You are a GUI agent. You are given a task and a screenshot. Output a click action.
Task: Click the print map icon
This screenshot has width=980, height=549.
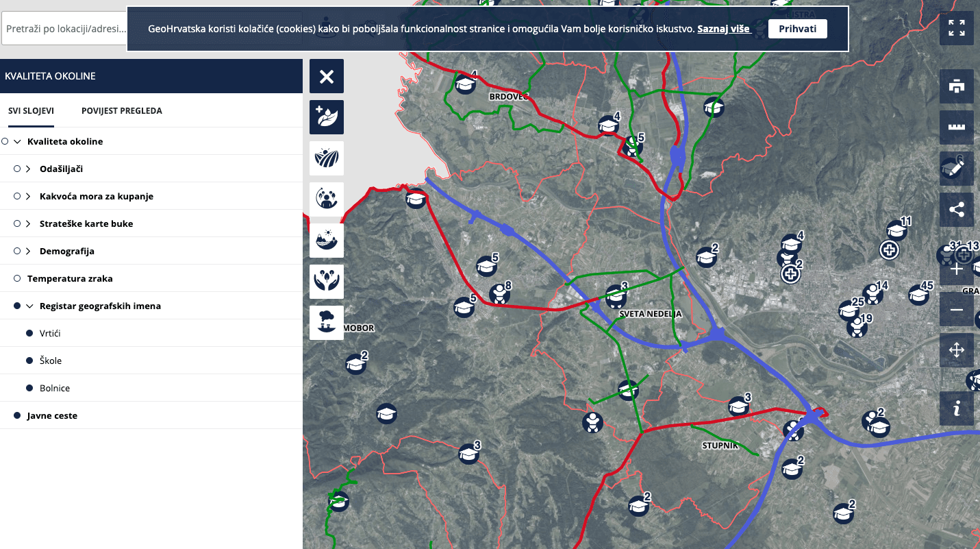(x=957, y=86)
